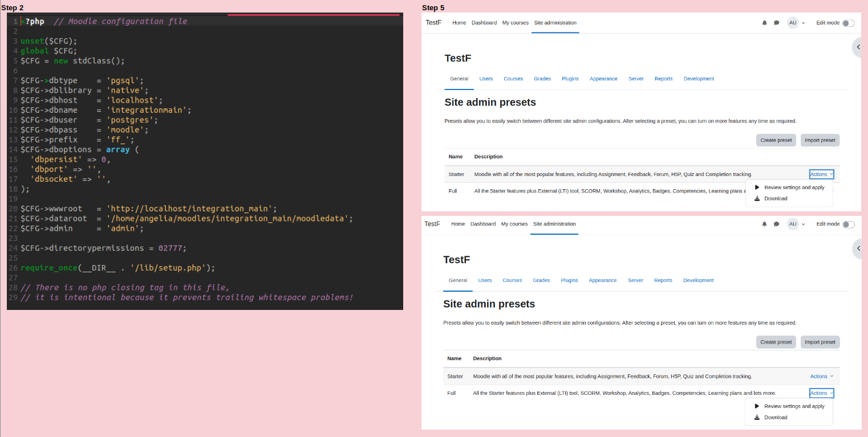This screenshot has height=437, width=868.
Task: Switch to Grades tab in upper screenshot
Action: 542,79
